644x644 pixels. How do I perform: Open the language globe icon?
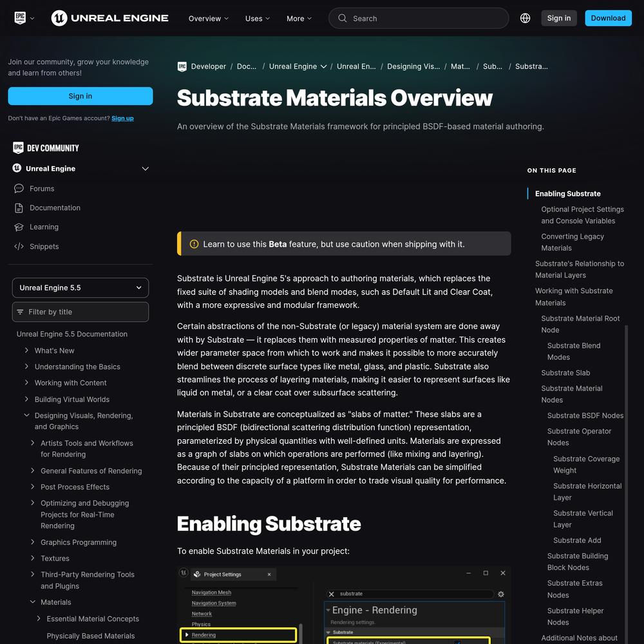coord(525,18)
